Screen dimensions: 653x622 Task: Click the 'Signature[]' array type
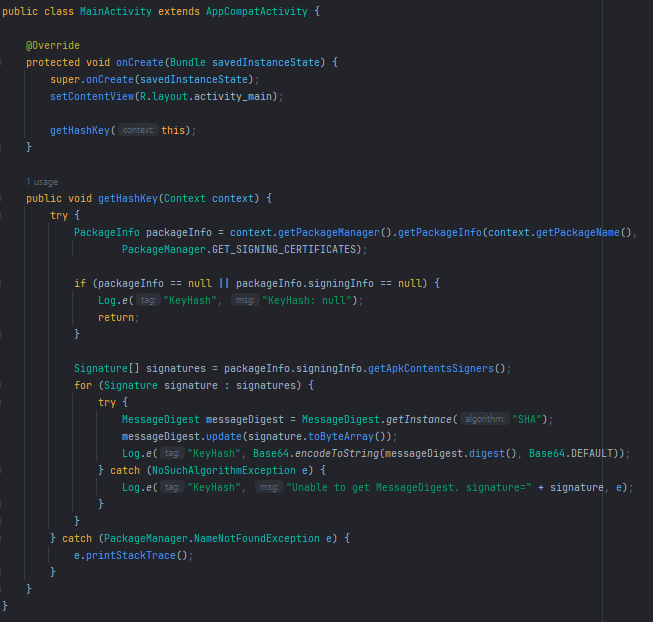(107, 368)
